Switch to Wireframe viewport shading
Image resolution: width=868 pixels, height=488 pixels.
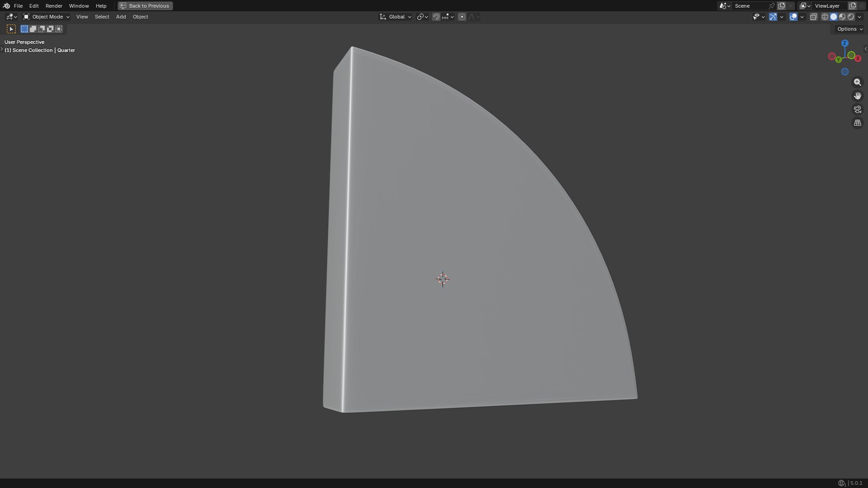(825, 17)
